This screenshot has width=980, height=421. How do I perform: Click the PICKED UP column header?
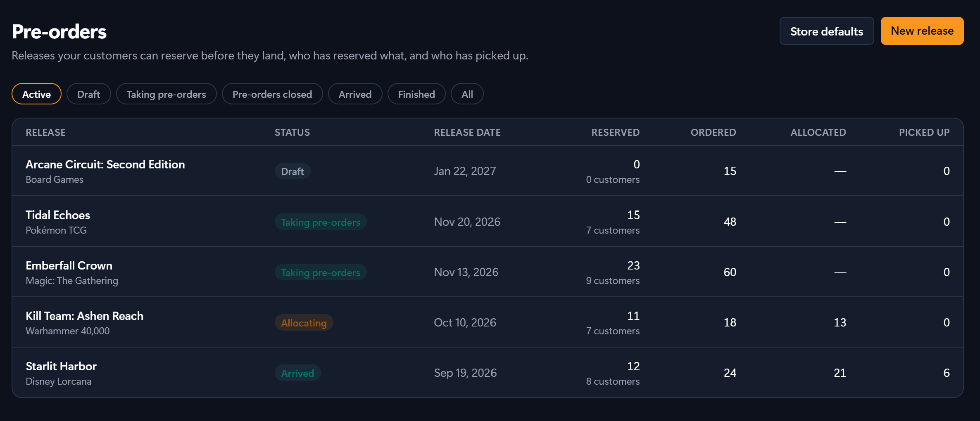tap(924, 132)
